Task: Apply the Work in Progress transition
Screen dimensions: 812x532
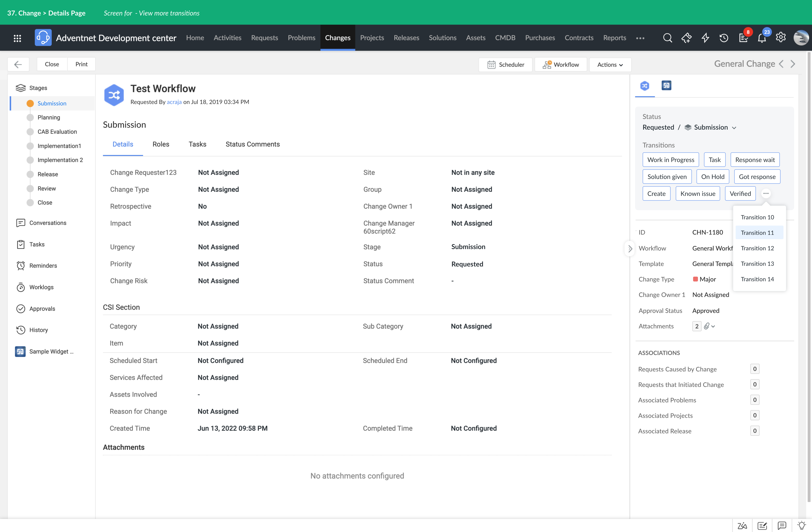Action: pos(671,160)
